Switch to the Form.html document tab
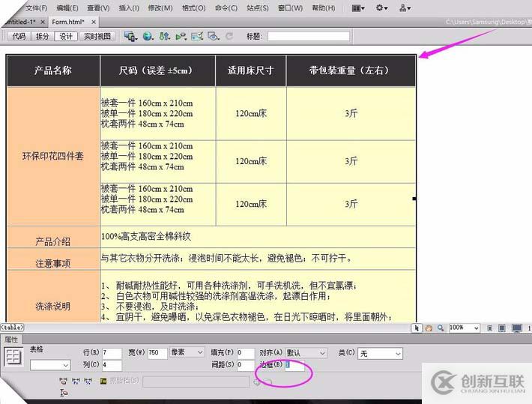This screenshot has width=532, height=404. click(x=68, y=22)
